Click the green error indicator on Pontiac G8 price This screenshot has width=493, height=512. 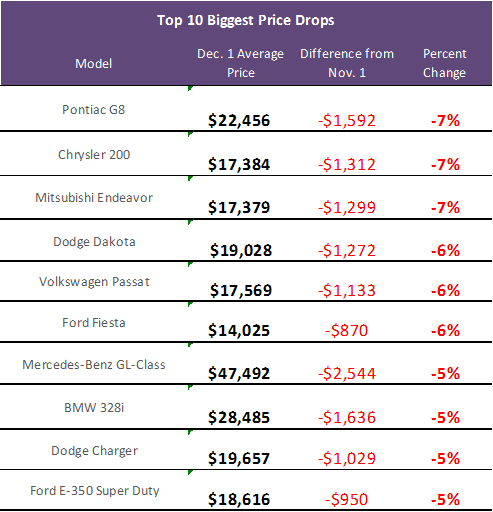pos(190,88)
